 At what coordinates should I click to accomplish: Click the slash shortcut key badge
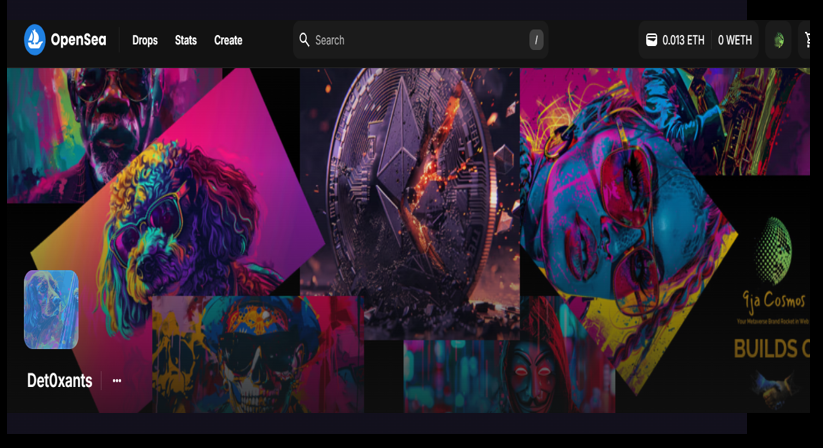pos(537,40)
